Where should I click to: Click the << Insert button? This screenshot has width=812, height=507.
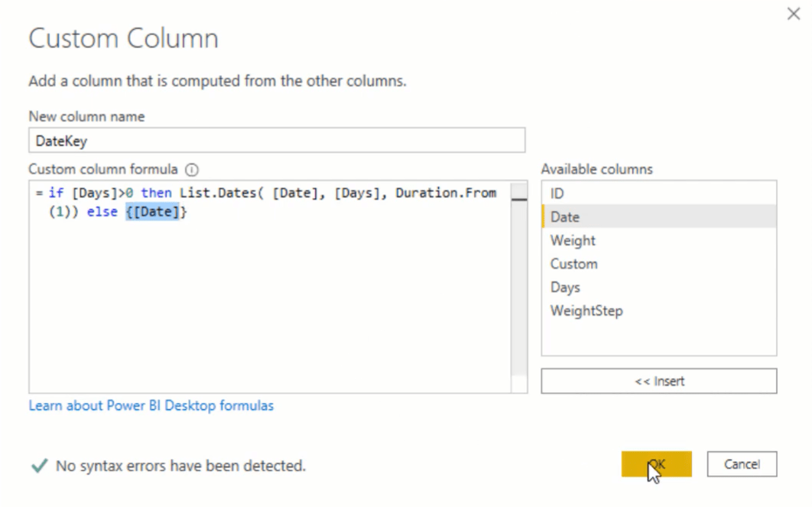tap(659, 381)
